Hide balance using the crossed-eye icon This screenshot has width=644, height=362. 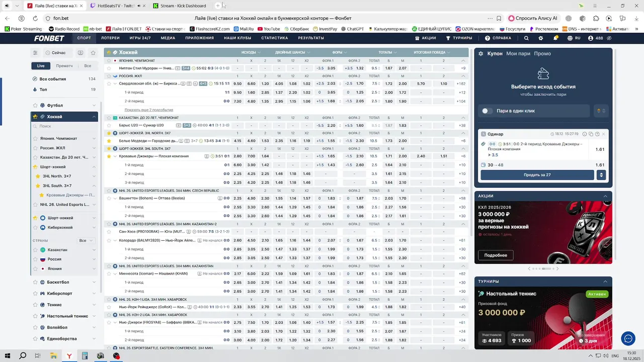click(609, 38)
